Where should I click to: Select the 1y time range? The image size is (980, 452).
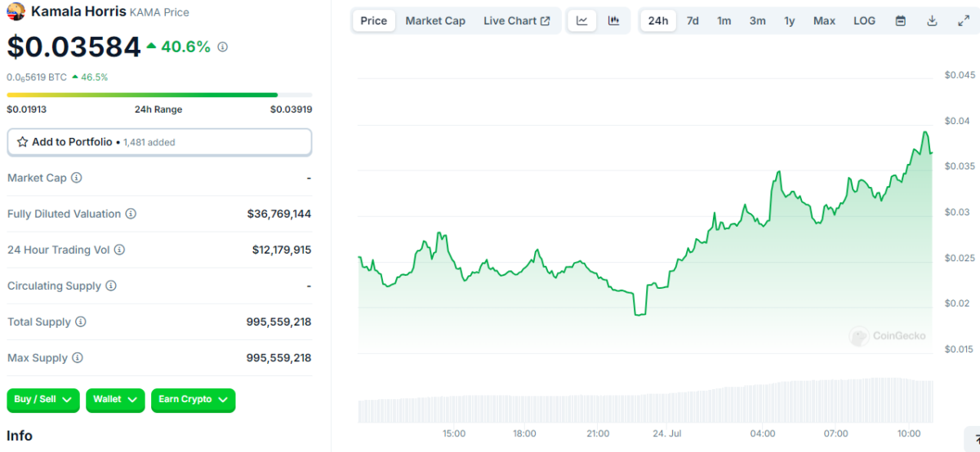click(790, 20)
